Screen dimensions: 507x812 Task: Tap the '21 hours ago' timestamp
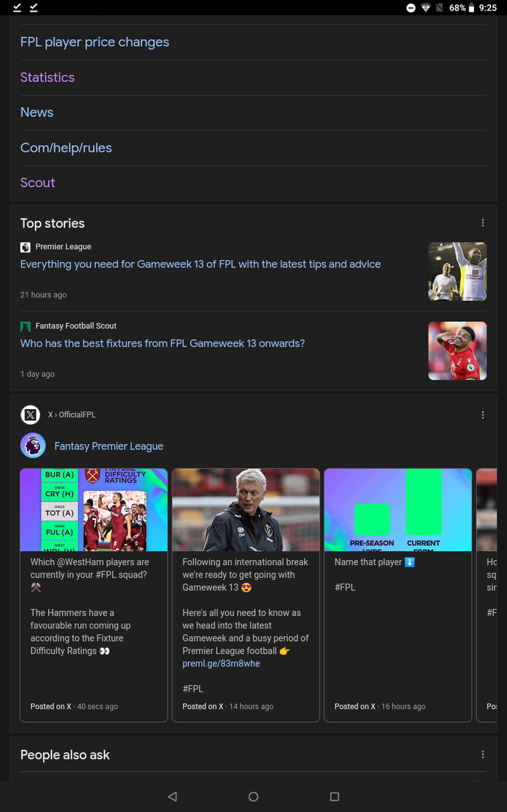(x=44, y=295)
